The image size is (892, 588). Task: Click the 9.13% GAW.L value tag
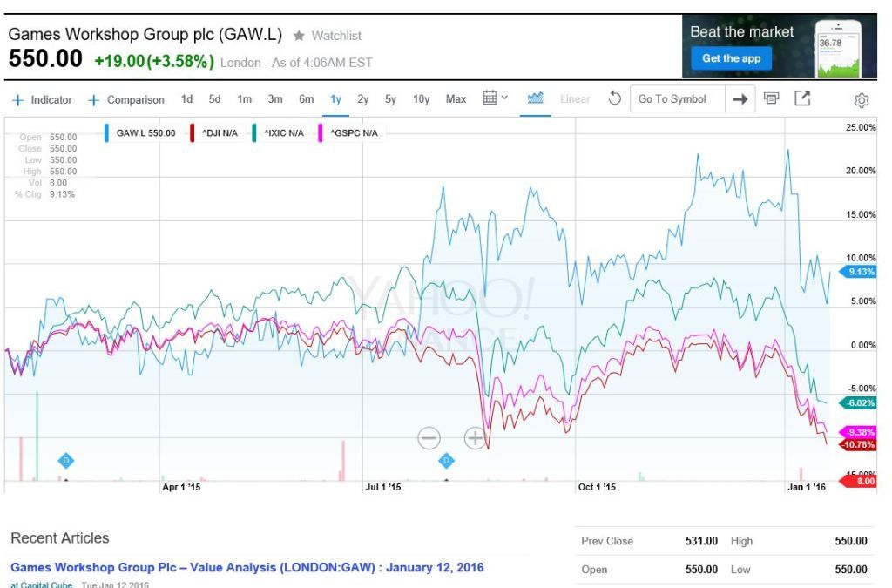pyautogui.click(x=858, y=272)
